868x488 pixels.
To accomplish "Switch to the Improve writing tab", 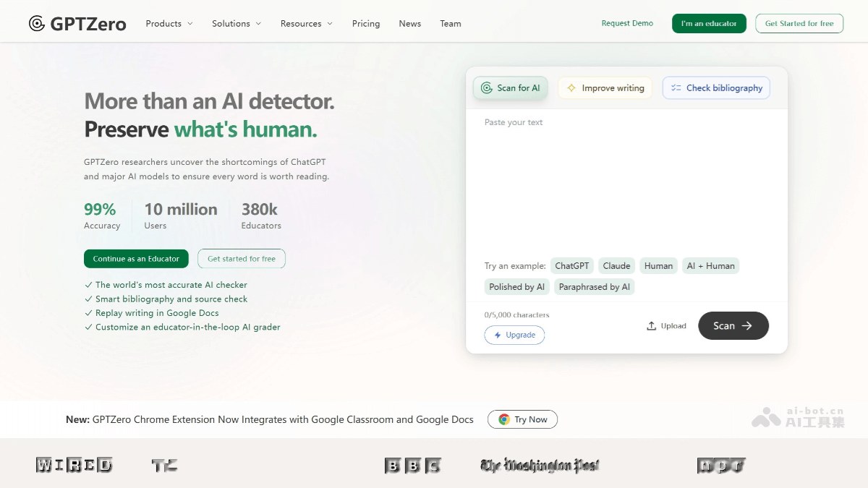I will click(x=605, y=88).
